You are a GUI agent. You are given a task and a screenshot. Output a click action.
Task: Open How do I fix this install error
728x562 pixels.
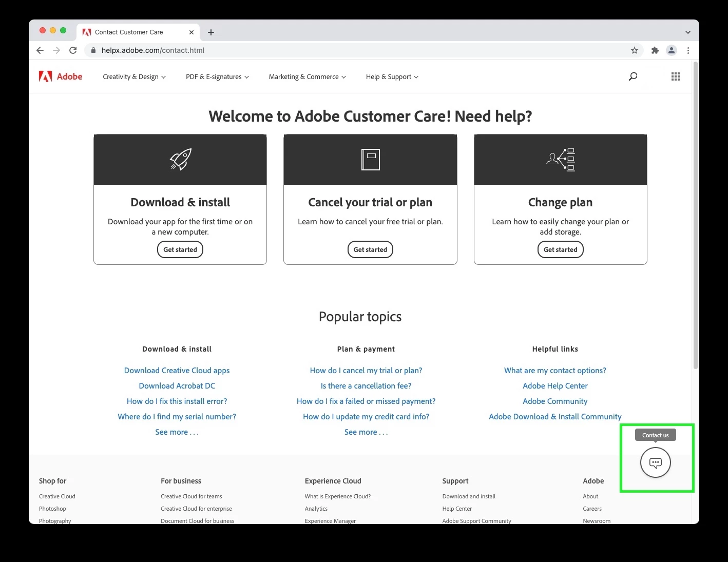[x=177, y=401]
